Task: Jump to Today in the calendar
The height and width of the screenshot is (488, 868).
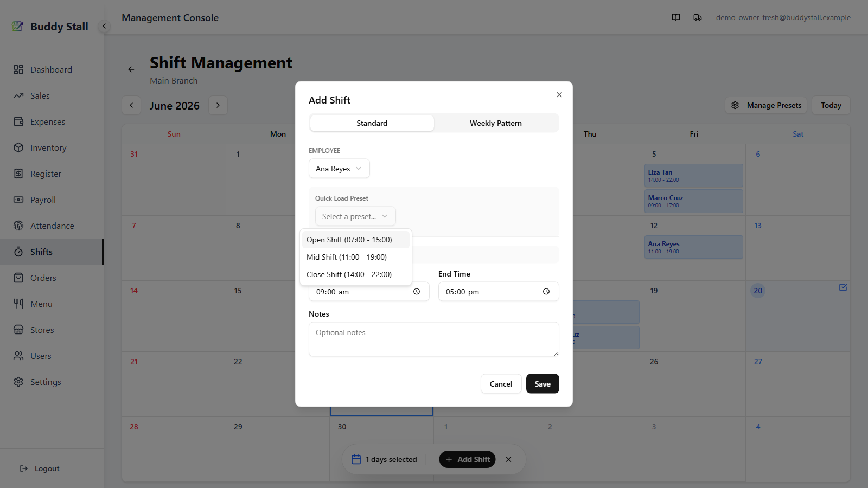Action: tap(831, 105)
